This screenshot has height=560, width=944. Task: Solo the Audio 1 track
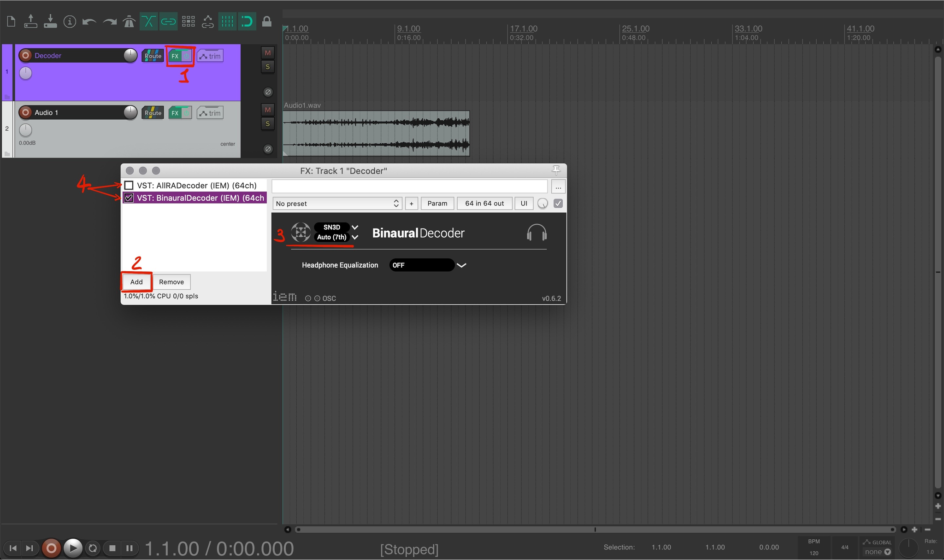[x=267, y=124]
